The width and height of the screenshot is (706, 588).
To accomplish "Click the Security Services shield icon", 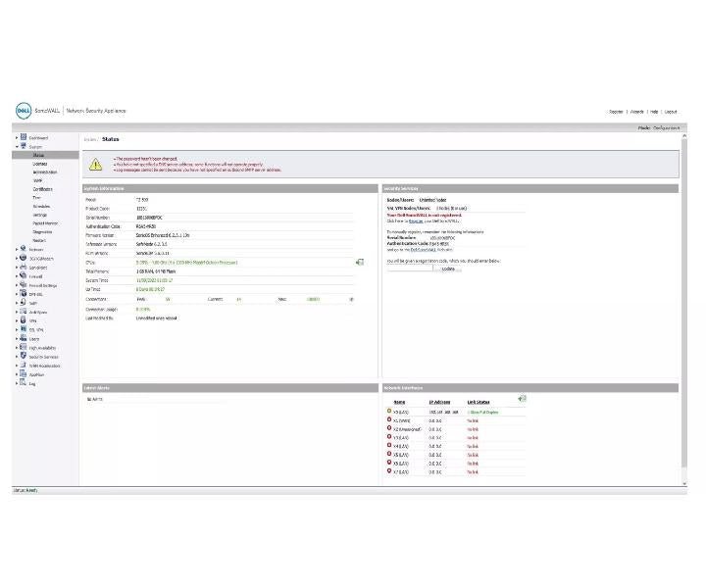I will coord(24,356).
